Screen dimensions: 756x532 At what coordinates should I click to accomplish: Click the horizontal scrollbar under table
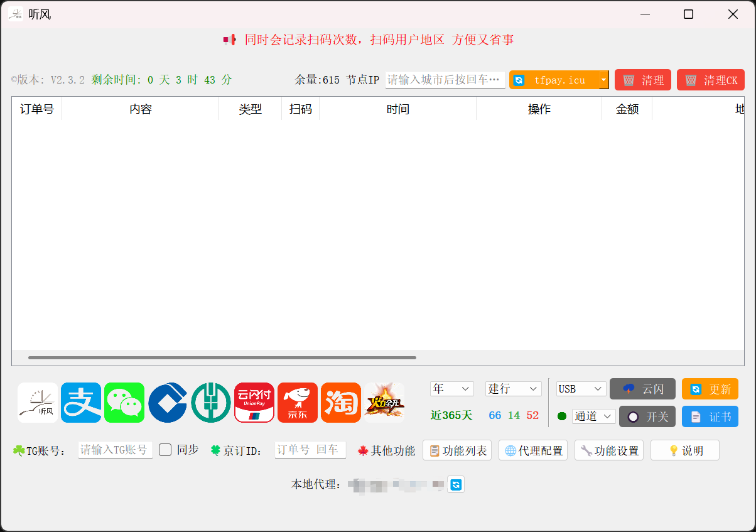coord(222,357)
